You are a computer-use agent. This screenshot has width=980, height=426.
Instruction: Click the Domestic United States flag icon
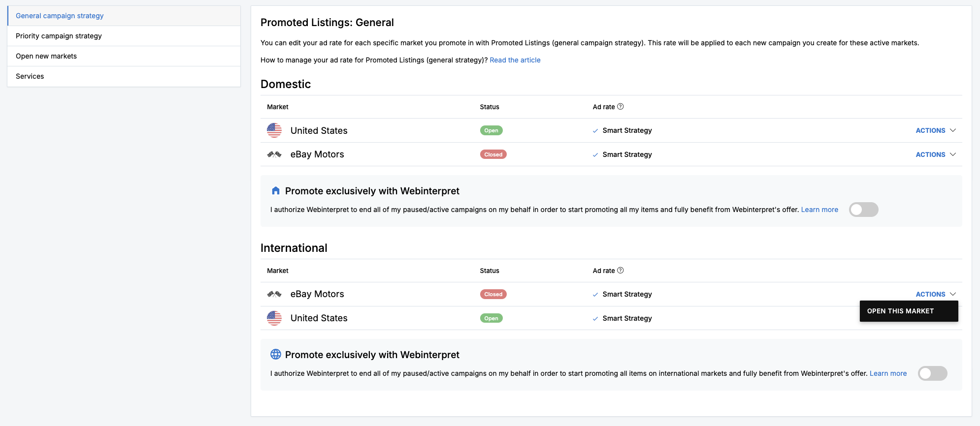(x=274, y=130)
